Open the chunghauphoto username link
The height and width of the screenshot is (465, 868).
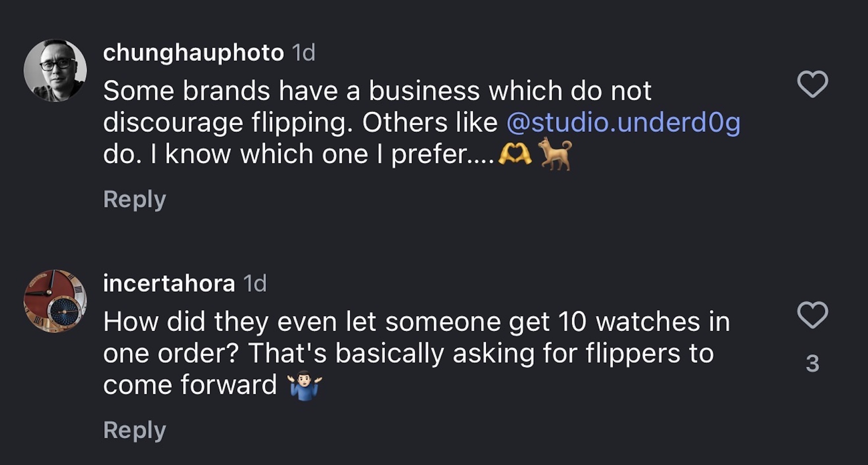(x=193, y=53)
